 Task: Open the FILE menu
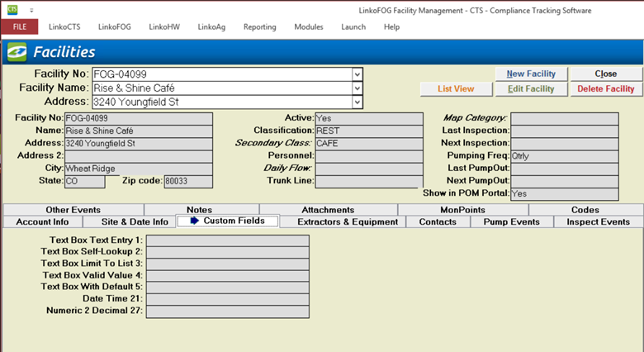20,26
